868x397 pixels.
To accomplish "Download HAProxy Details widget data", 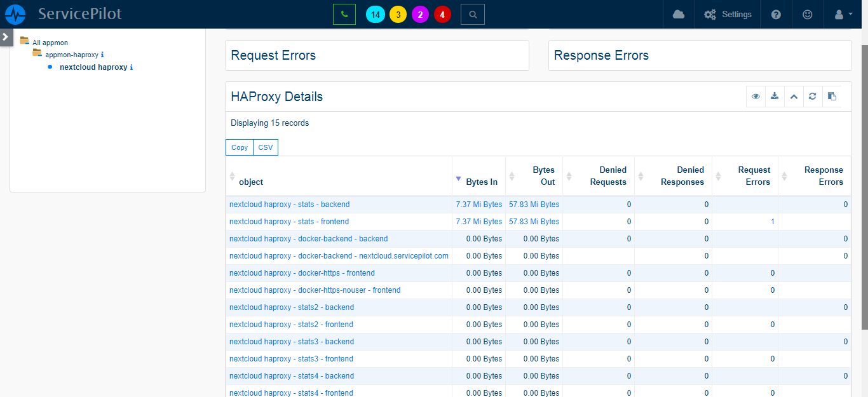I will 774,97.
